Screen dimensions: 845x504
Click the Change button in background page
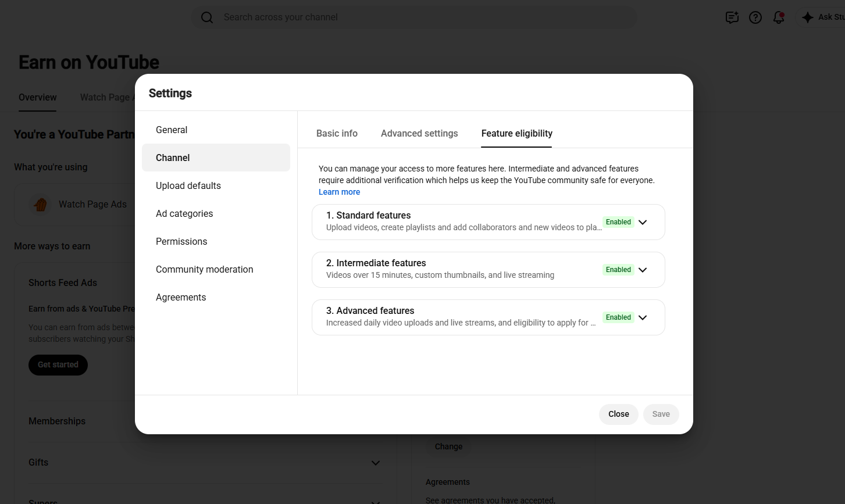point(448,446)
